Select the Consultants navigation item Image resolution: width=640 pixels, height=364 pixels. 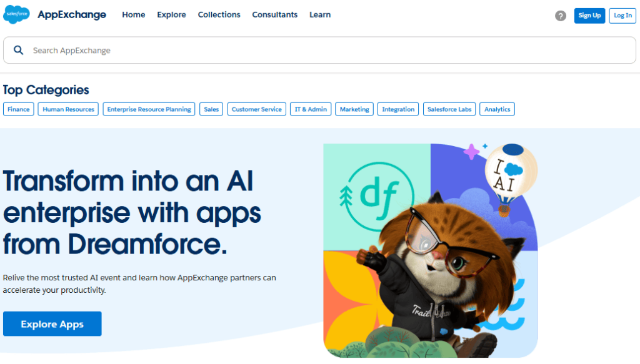[x=274, y=15]
